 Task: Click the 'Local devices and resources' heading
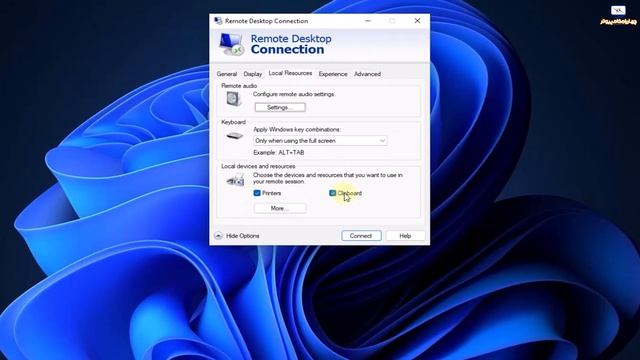[258, 167]
